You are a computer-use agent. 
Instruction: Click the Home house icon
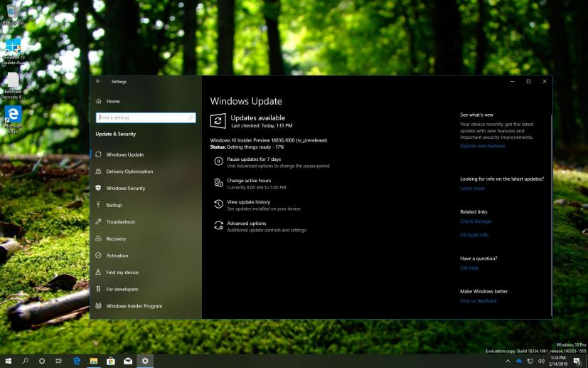tap(99, 101)
